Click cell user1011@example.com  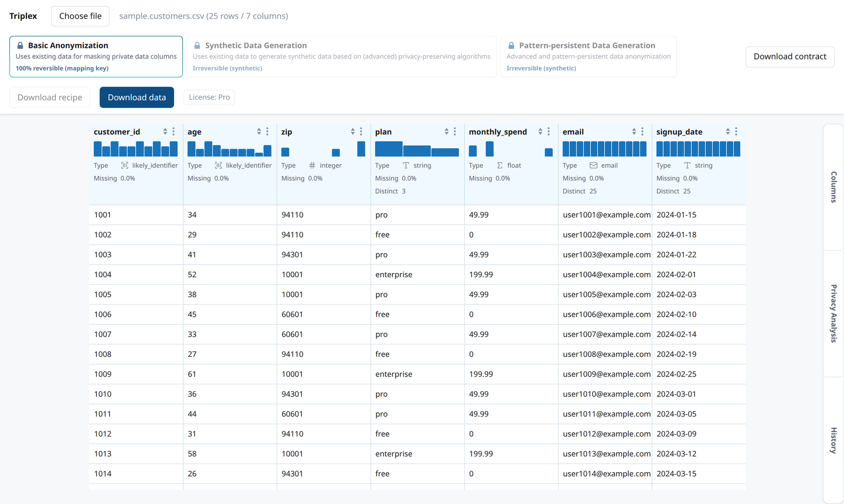point(607,414)
